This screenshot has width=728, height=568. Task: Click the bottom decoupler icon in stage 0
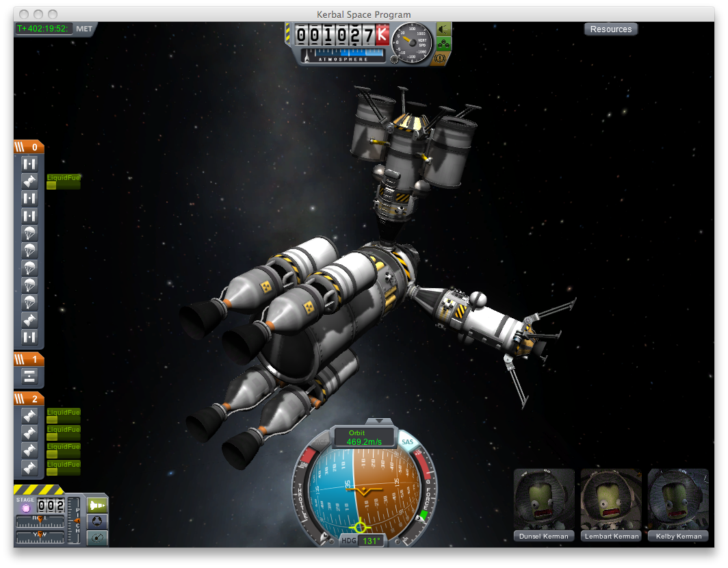29,337
